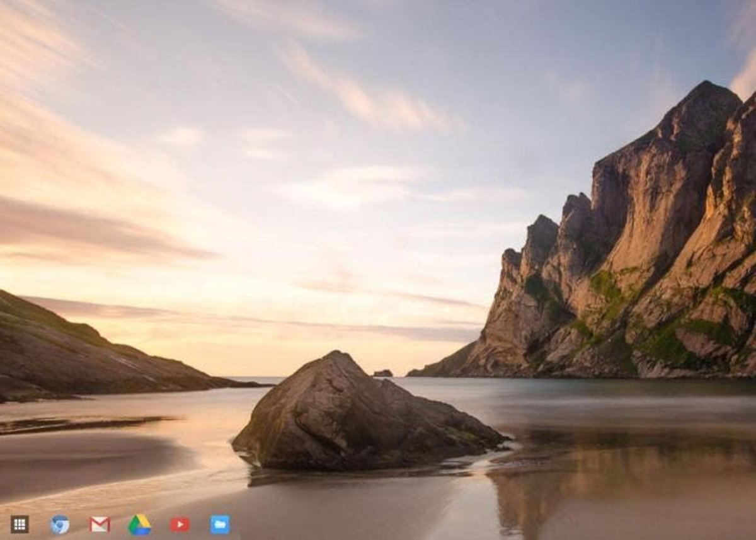Launch the Chromium browser from shelf
Image resolution: width=756 pixels, height=540 pixels.
click(x=60, y=524)
